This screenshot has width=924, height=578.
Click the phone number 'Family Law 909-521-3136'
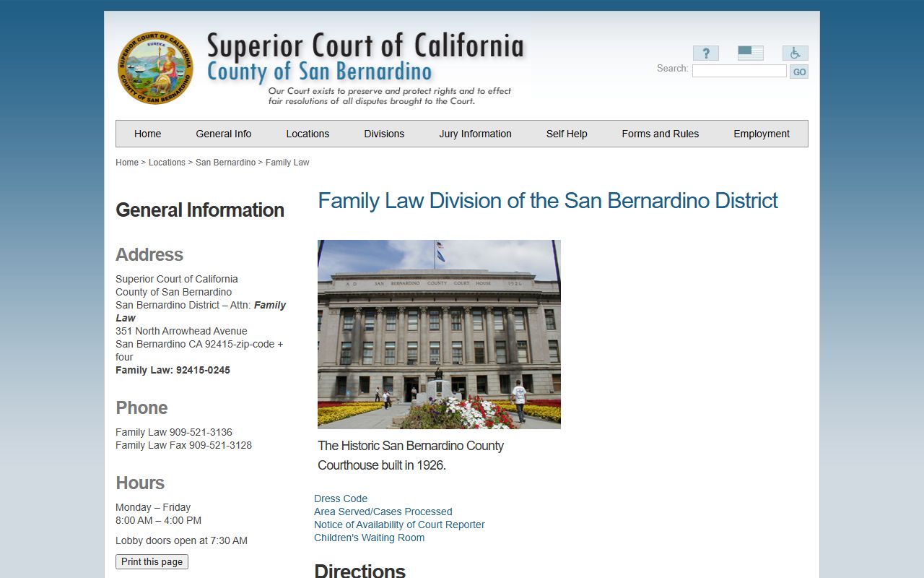tap(174, 432)
